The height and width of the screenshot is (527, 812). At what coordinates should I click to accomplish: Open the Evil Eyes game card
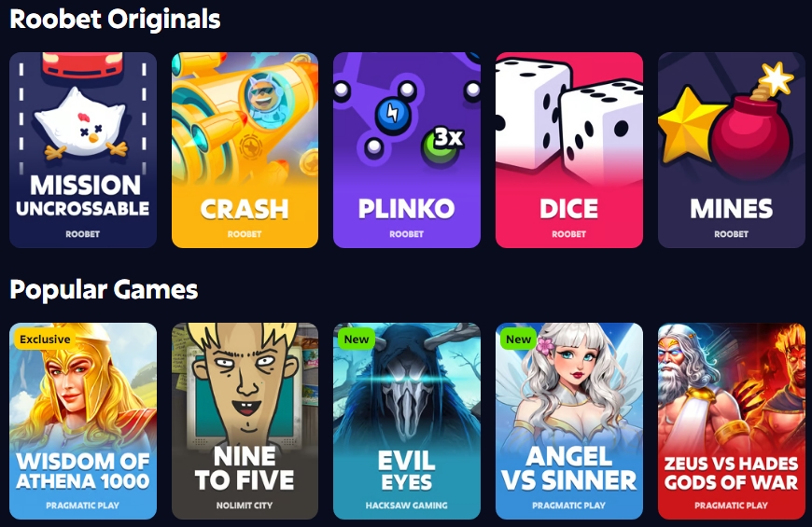pyautogui.click(x=407, y=421)
